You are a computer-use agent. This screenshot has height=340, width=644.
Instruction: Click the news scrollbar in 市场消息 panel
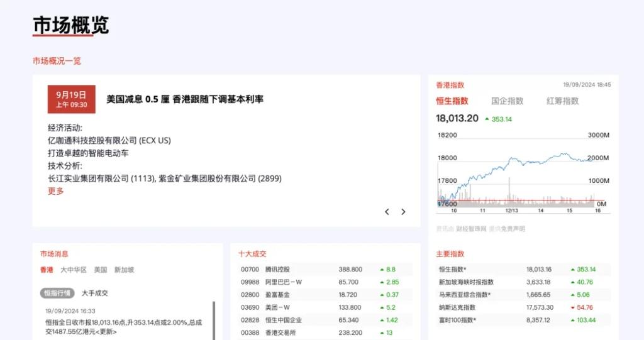click(214, 321)
